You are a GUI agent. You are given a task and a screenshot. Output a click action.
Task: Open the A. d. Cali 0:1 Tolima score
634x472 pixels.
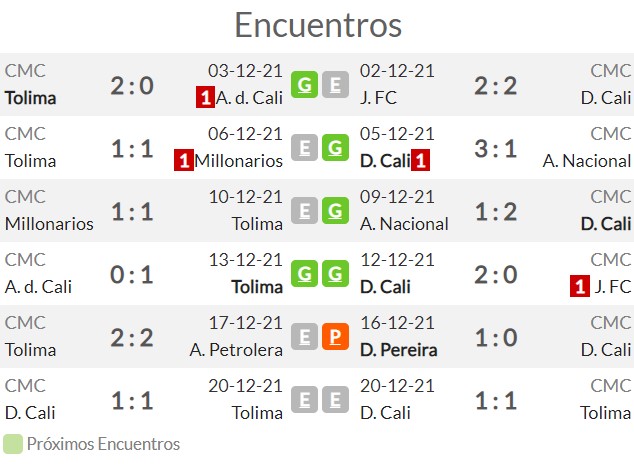(x=132, y=275)
